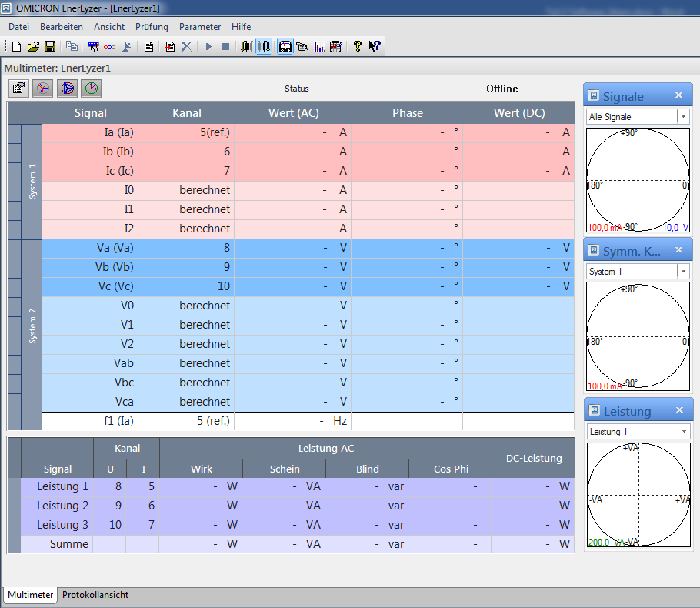700x608 pixels.
Task: Click the Save floppy disk icon
Action: (50, 46)
